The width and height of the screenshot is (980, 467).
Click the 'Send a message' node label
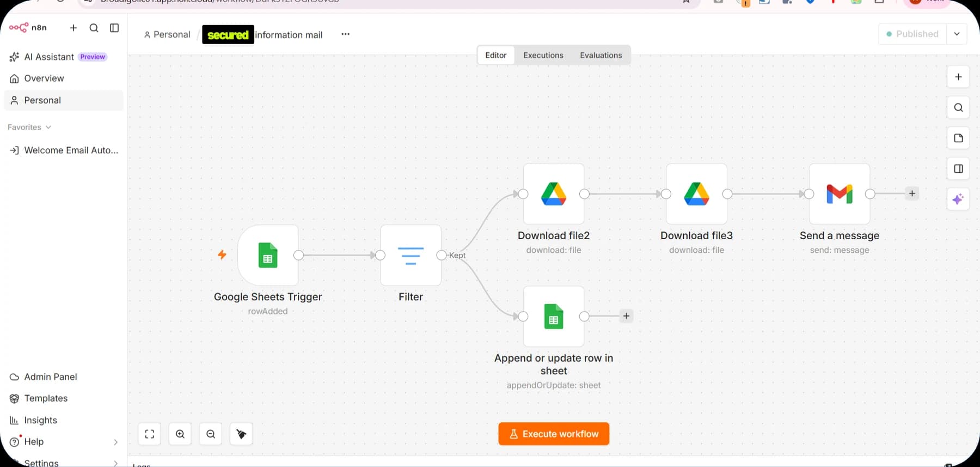pos(840,235)
